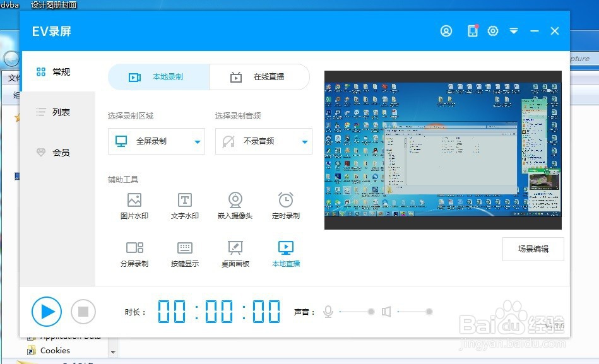599x364 pixels.
Task: Click the 00:00:00 duration timer
Action: pos(219,311)
